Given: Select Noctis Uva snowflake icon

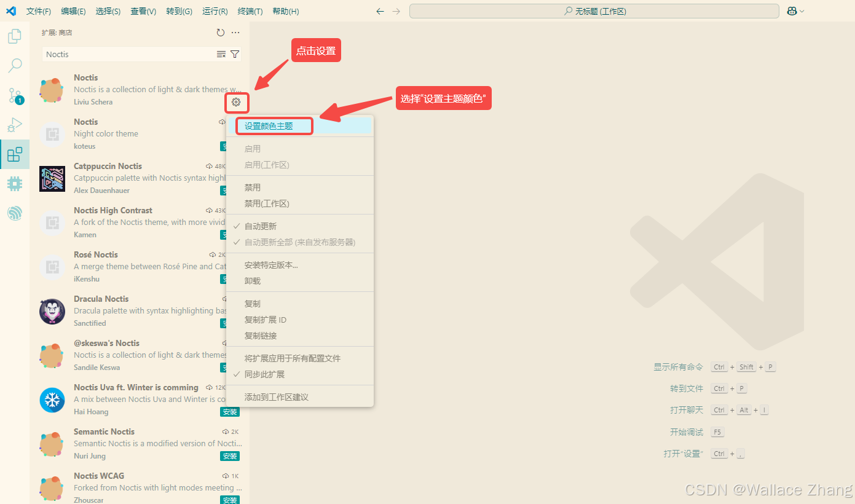Looking at the screenshot, I should 52,400.
